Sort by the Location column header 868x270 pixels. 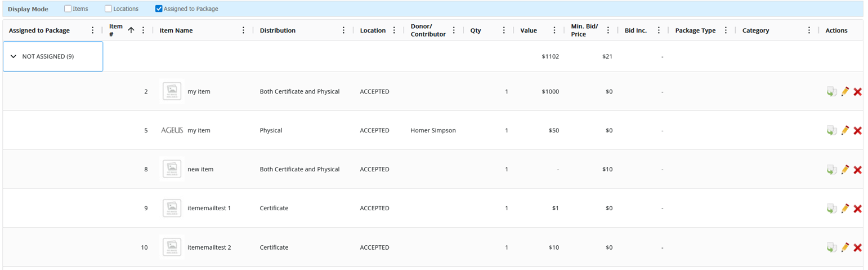click(x=373, y=30)
